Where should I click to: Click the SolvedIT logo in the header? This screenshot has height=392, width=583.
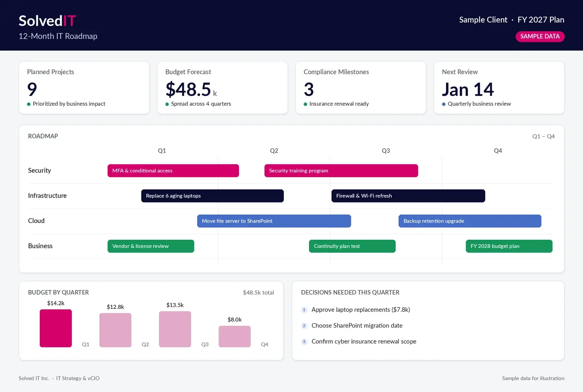(x=47, y=21)
